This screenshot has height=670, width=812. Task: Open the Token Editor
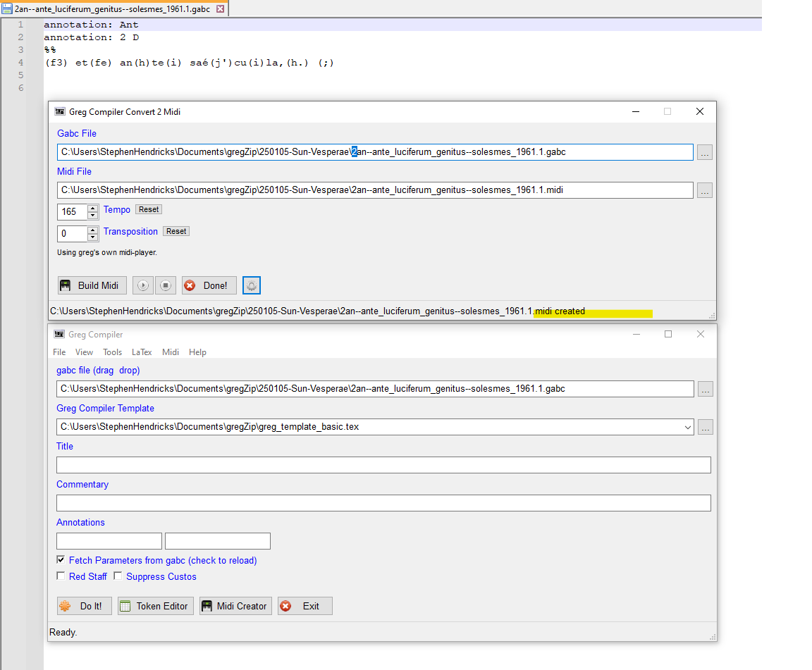(156, 606)
